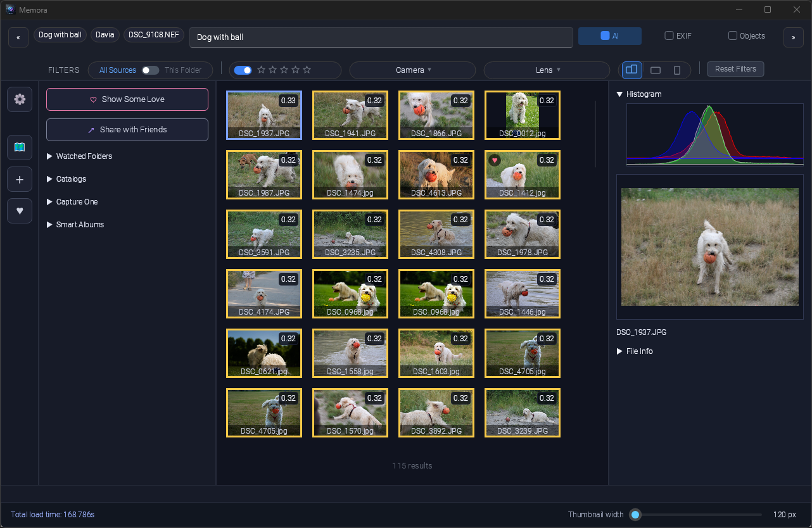Open the Camera filter dropdown

click(x=412, y=70)
